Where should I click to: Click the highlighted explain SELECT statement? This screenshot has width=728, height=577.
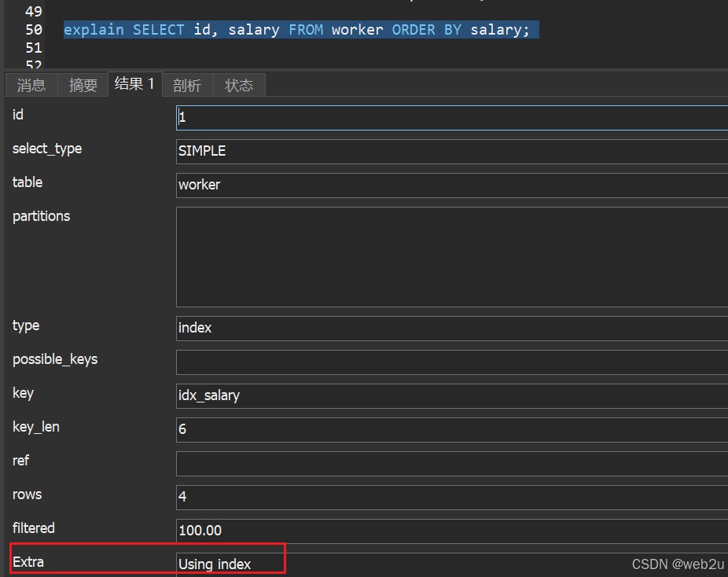click(300, 30)
